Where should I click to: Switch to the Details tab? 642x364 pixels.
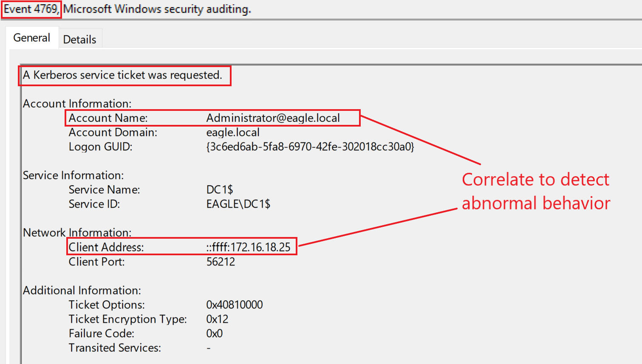pos(79,40)
